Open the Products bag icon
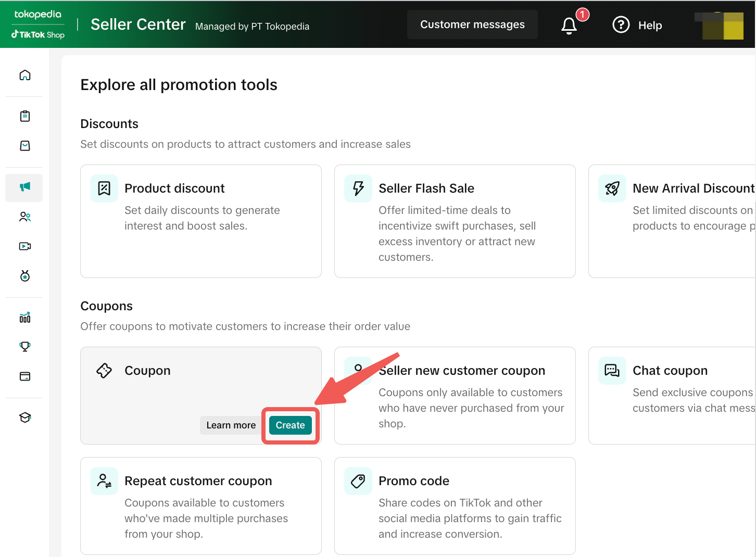Viewport: 756px width, 557px height. 24,146
